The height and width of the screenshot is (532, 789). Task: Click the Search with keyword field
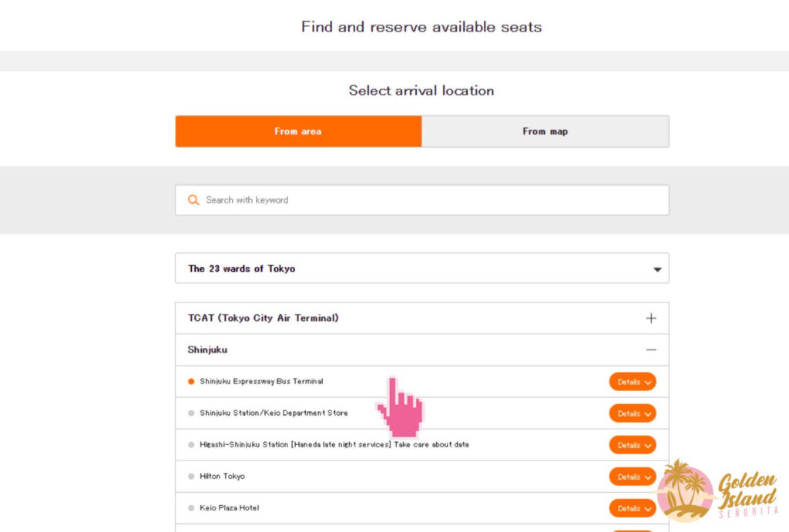click(431, 200)
